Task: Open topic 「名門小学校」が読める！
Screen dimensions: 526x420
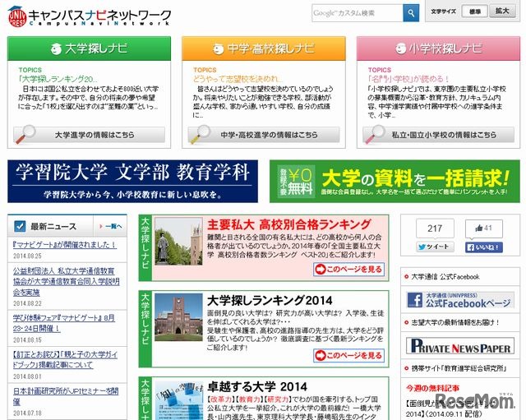Action: (408, 79)
